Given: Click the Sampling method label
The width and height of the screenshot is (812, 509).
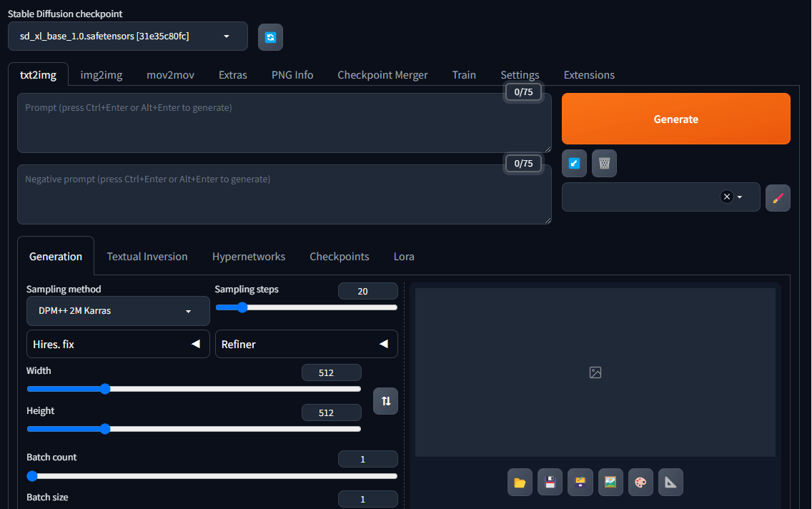Looking at the screenshot, I should click(x=64, y=289).
